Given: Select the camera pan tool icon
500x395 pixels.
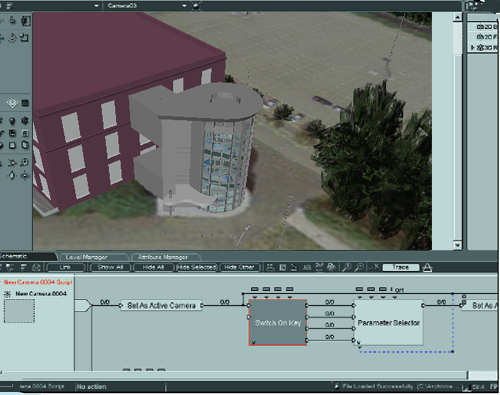Looking at the screenshot, I should point(12,175).
